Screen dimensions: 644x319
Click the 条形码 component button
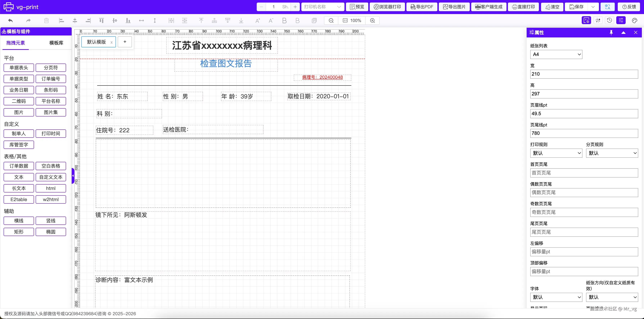[x=51, y=90]
